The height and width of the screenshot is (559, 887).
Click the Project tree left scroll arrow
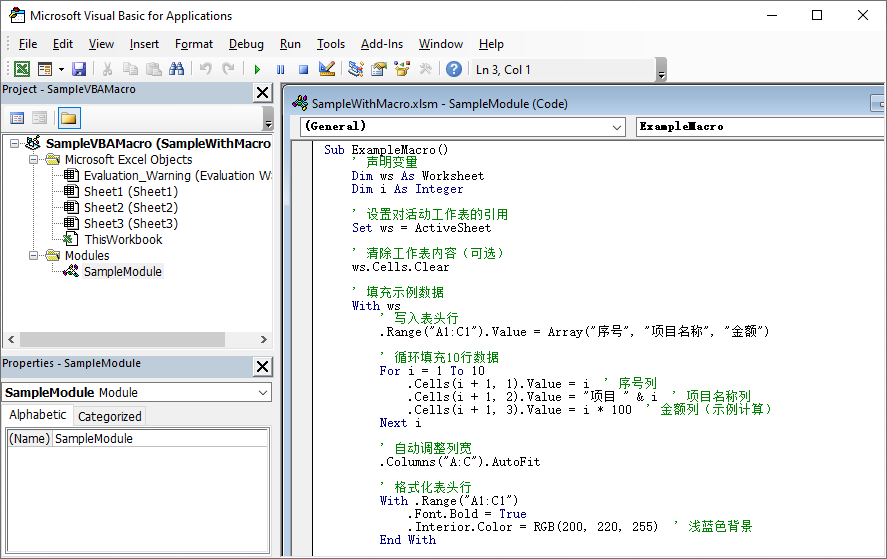[11, 339]
